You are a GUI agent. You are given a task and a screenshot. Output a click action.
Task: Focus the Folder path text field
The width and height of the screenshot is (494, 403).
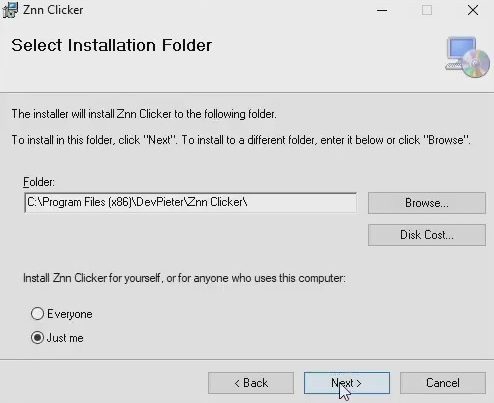click(x=190, y=202)
